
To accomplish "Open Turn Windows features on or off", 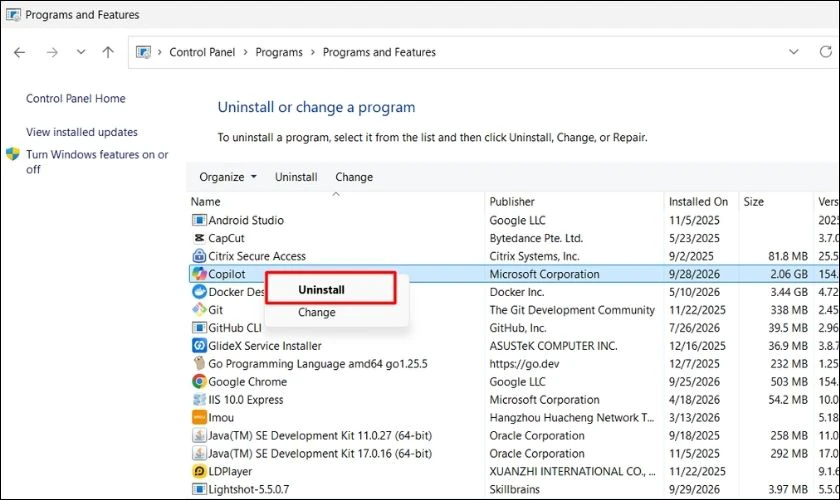I will pyautogui.click(x=97, y=162).
